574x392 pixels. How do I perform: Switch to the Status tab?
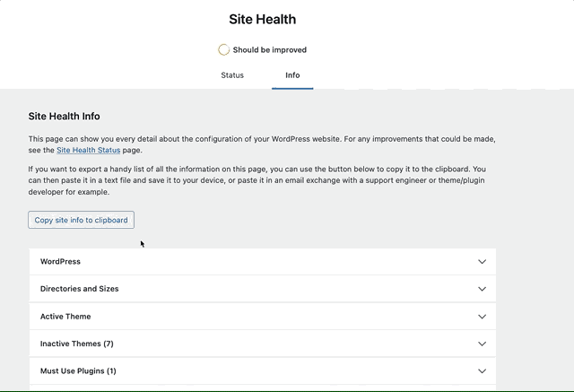click(232, 75)
